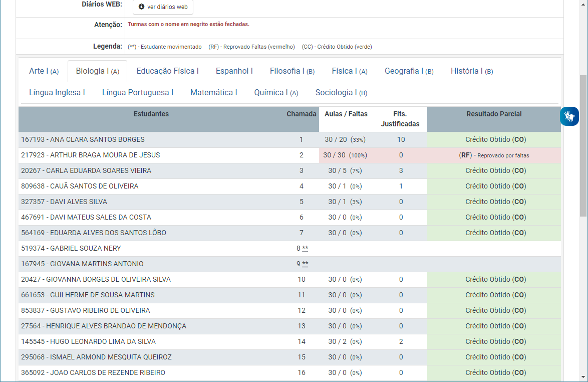Screen dimensions: 588x382
Task: Click justified absences value 10 for Ana Clara
Action: pos(401,139)
